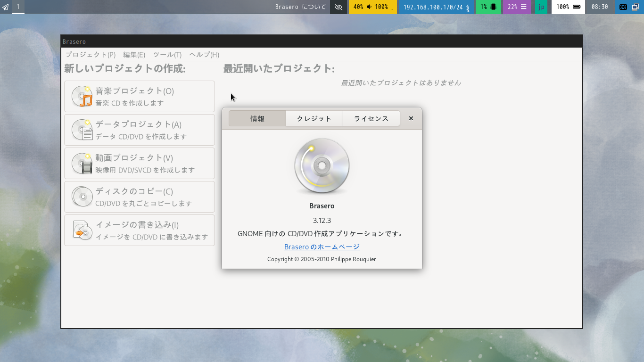Click the burn image icon
The width and height of the screenshot is (644, 362).
click(82, 230)
